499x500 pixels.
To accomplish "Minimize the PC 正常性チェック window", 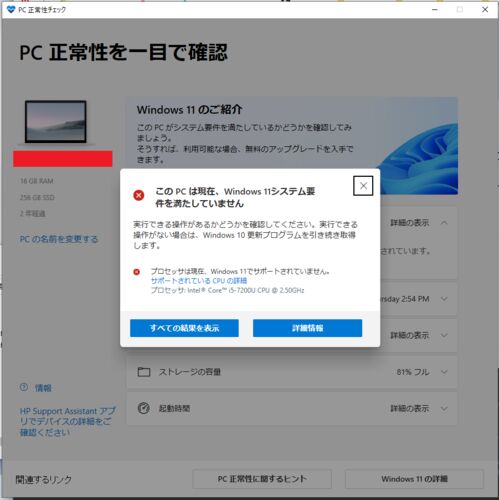I will tap(435, 10).
